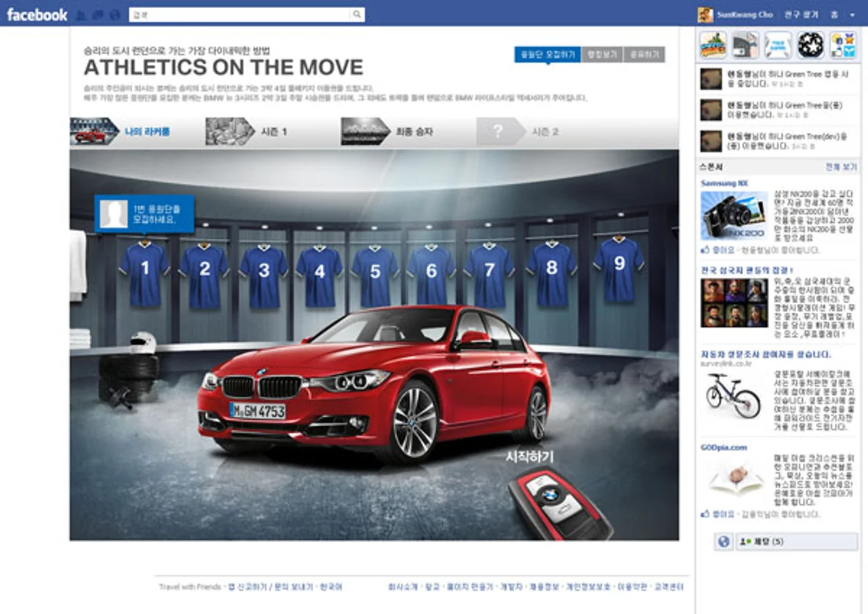
Task: Click the blue jersey number 6
Action: 431,275
